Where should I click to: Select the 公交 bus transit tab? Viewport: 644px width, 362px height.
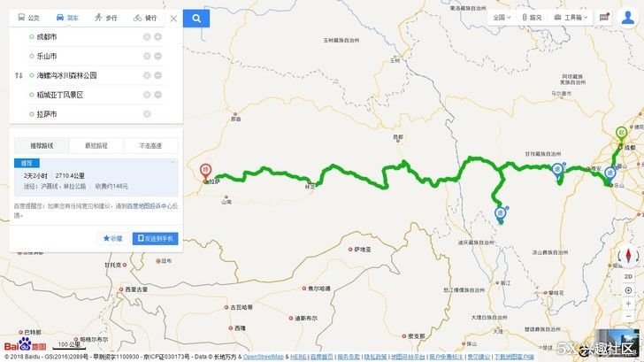click(28, 18)
